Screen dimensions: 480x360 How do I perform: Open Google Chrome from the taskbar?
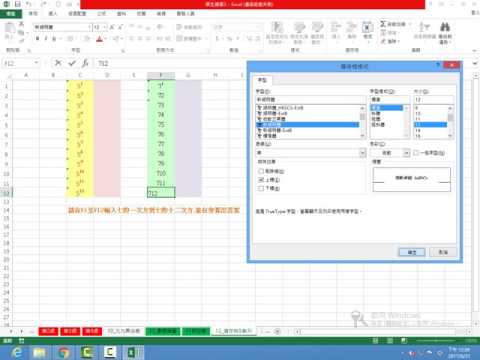coord(64,352)
